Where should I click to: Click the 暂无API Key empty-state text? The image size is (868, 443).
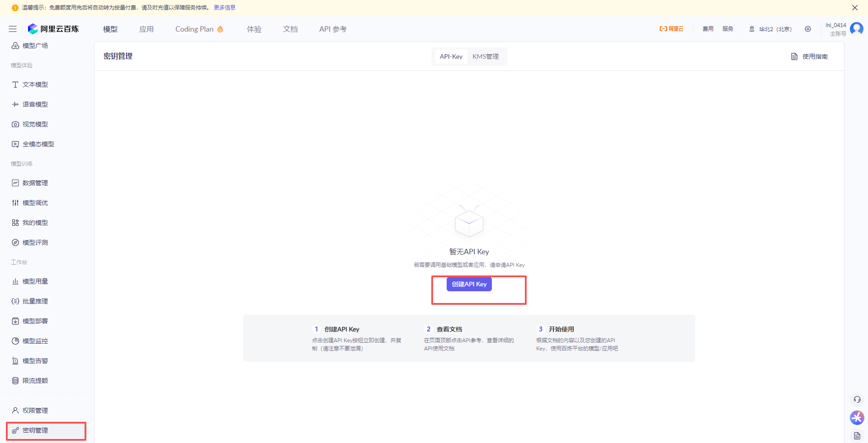(x=469, y=252)
